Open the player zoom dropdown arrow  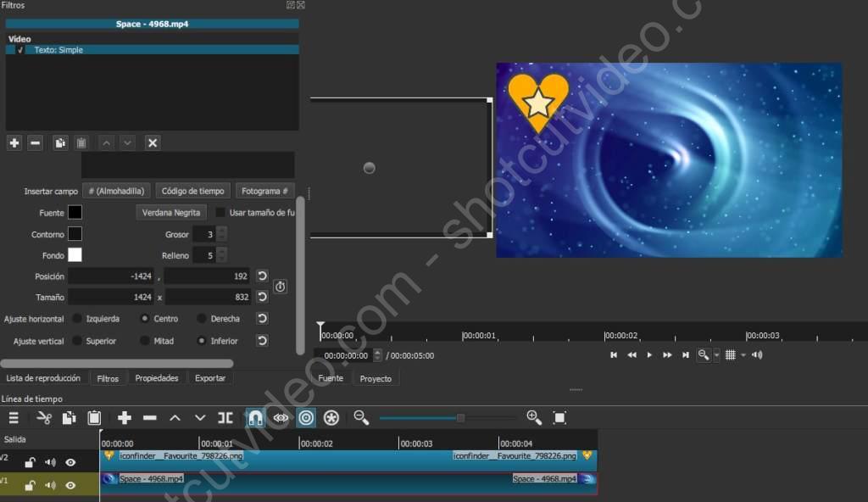pyautogui.click(x=716, y=355)
